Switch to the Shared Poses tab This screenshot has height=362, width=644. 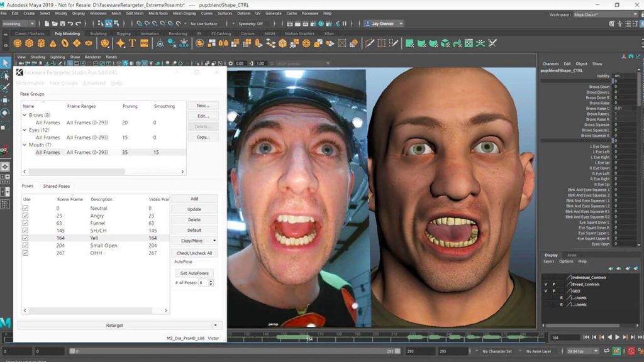point(56,186)
